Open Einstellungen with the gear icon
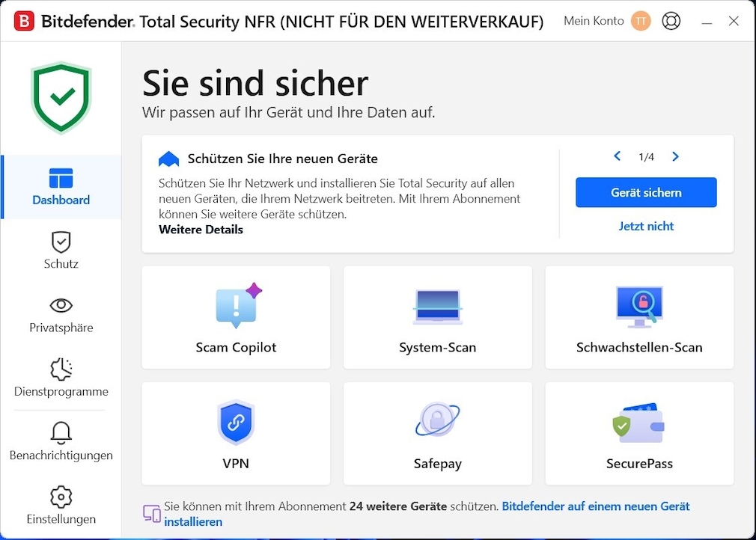The image size is (756, 540). (61, 497)
